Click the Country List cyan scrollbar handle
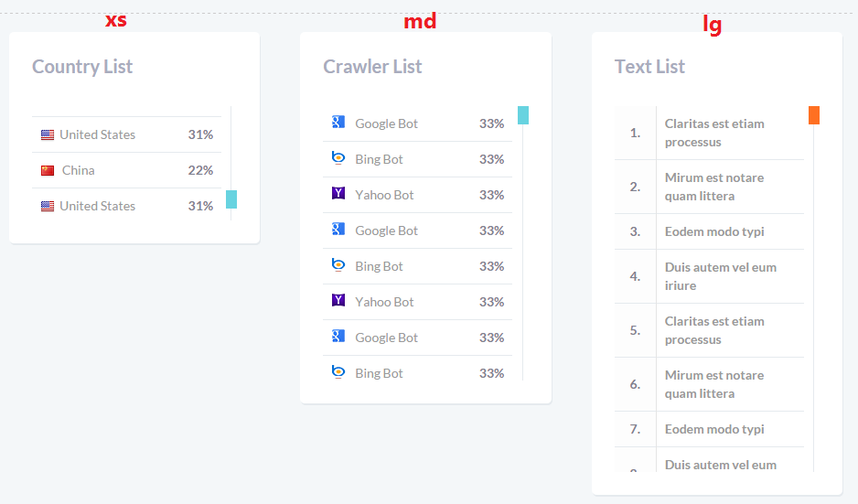Screen dimensions: 858x504 click(x=231, y=199)
